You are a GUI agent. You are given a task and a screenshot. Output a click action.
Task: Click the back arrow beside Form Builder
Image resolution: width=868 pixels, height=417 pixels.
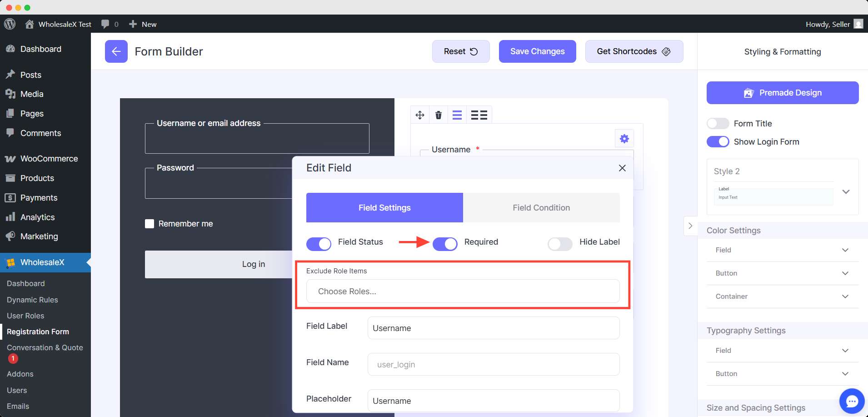click(x=116, y=51)
